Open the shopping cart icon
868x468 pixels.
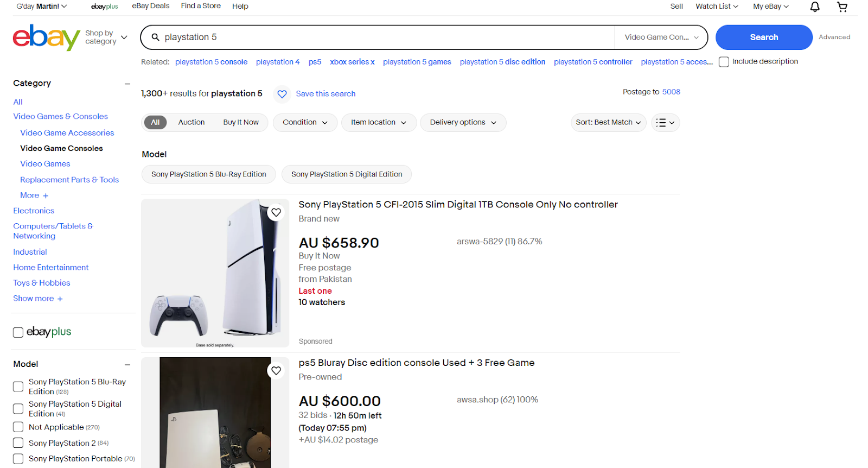tap(842, 7)
